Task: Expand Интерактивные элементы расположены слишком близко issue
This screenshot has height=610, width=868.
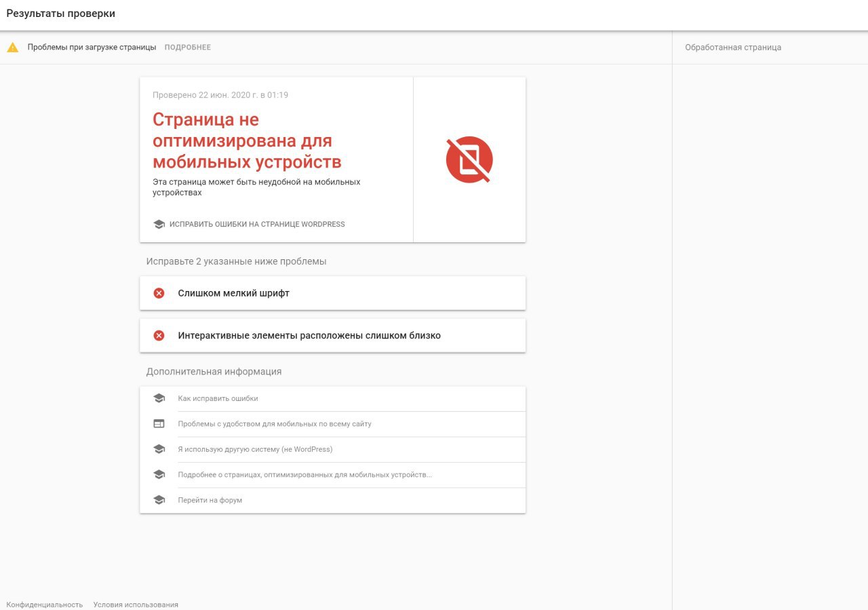Action: coord(332,335)
